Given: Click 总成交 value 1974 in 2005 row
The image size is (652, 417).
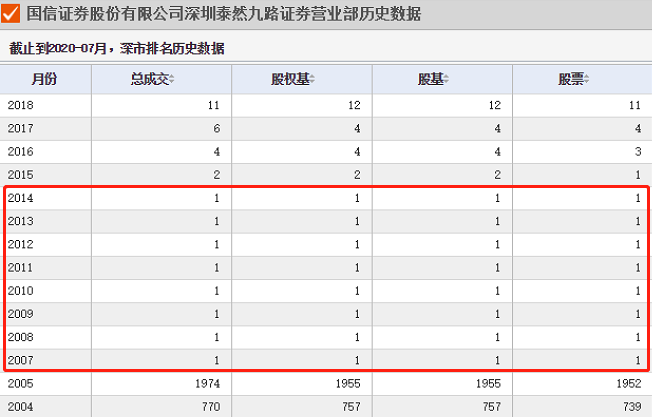Looking at the screenshot, I should [207, 383].
